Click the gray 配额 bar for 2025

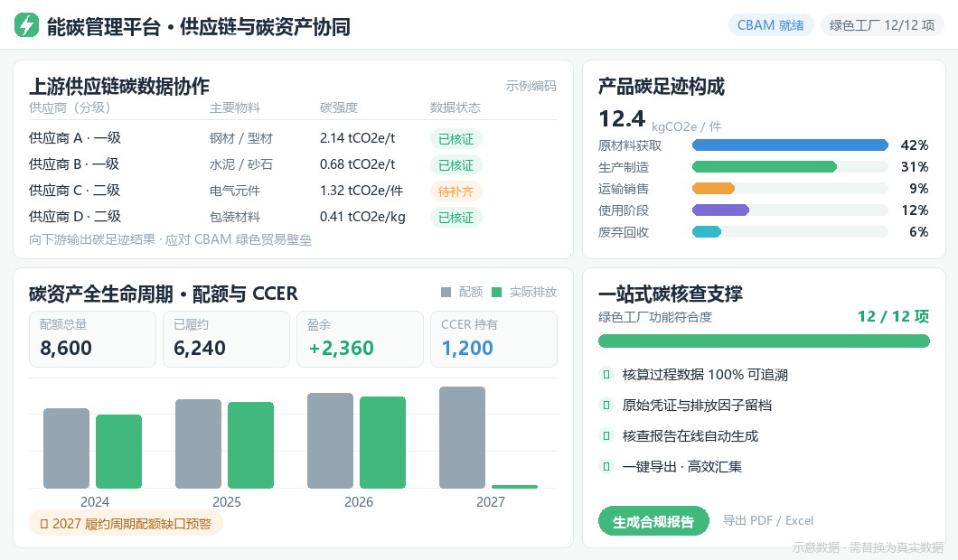199,444
